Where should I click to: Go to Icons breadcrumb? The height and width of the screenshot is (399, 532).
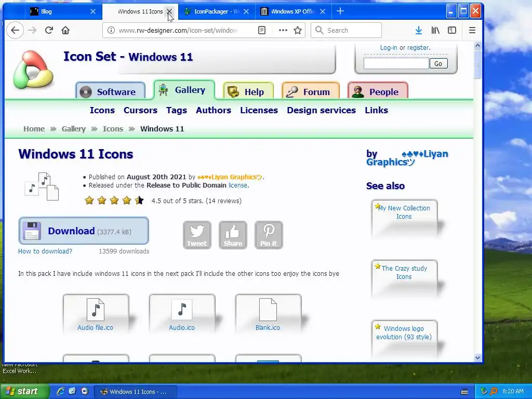[113, 129]
